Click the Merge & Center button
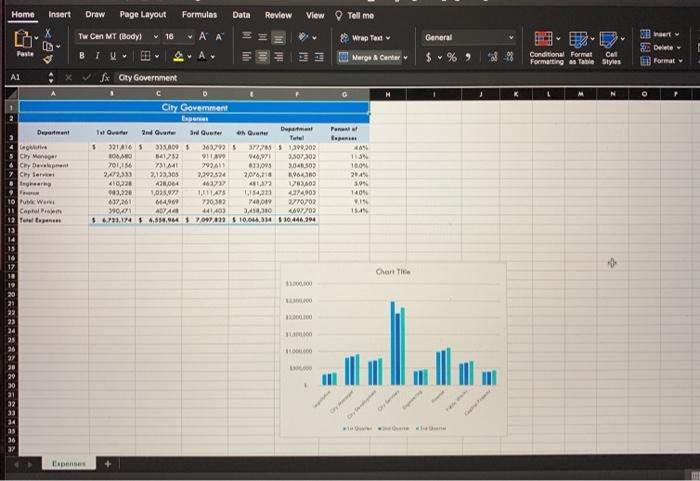 (x=369, y=57)
